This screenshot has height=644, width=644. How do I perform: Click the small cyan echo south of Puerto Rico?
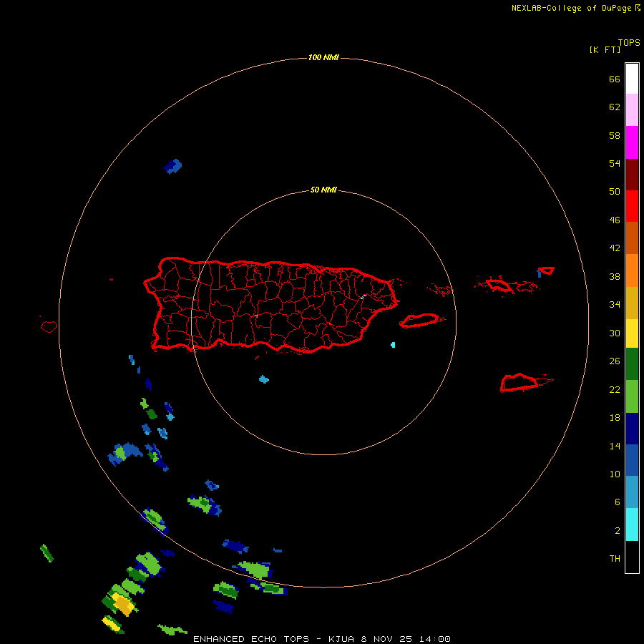[263, 379]
